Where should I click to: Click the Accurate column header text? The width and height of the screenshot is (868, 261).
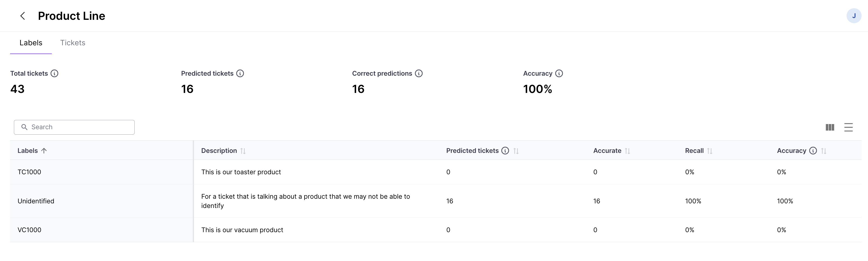(607, 151)
